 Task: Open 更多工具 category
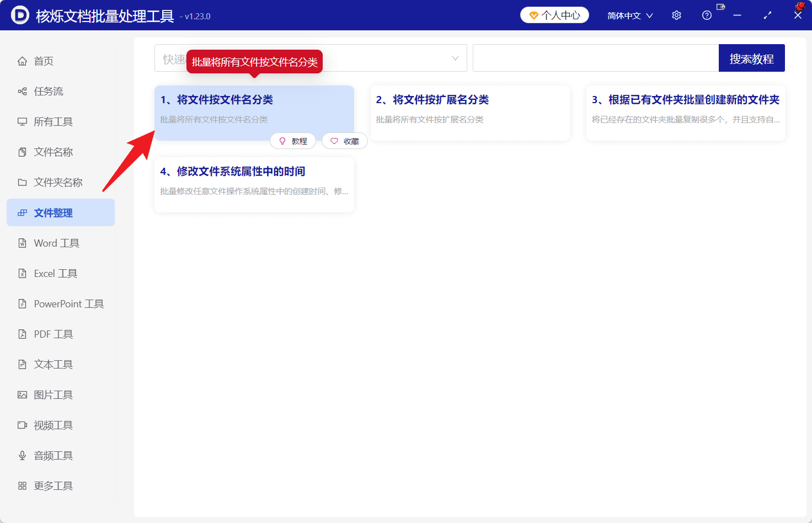pyautogui.click(x=61, y=485)
